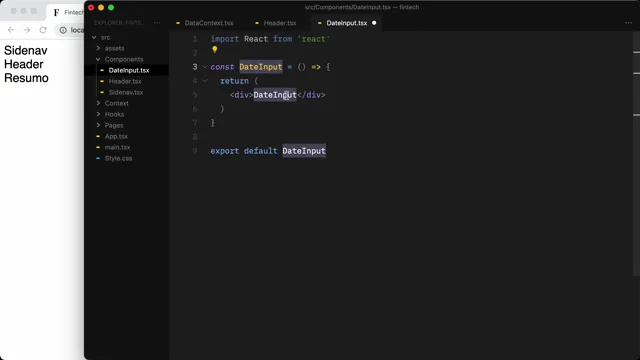Click 'Sidenav' text in browser page
The width and height of the screenshot is (640, 360).
(26, 50)
